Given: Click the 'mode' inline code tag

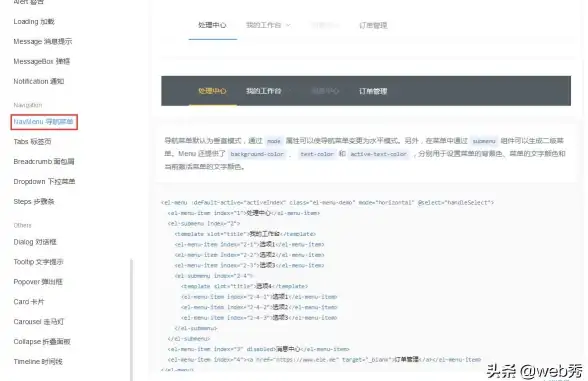Looking at the screenshot, I should [x=274, y=141].
